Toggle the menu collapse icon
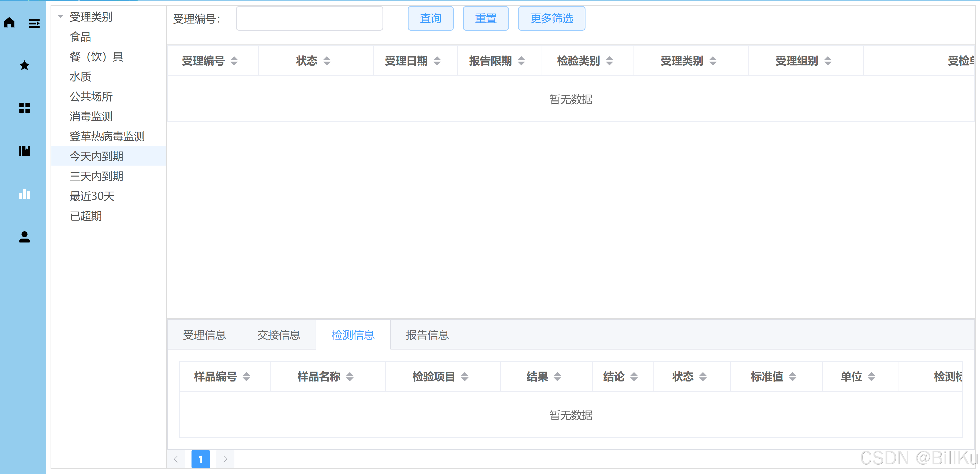Viewport: 980px width, 474px height. [x=34, y=24]
